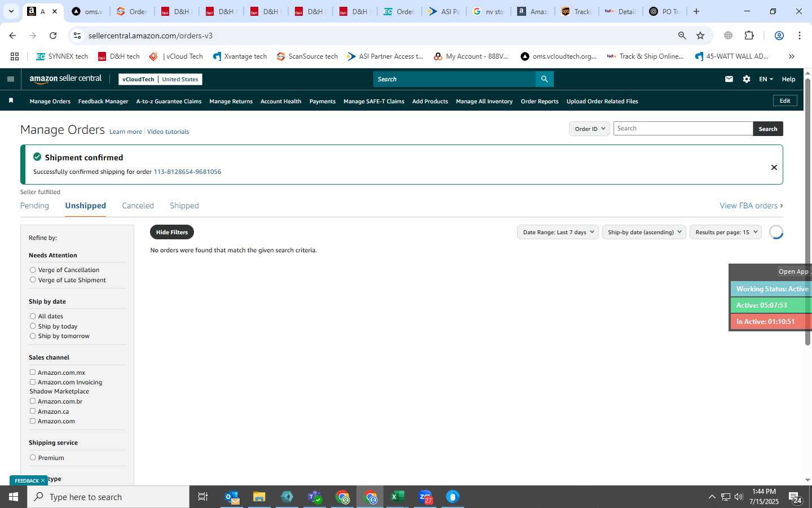The image size is (812, 508).
Task: Switch to the Canceled tab
Action: [x=138, y=205]
